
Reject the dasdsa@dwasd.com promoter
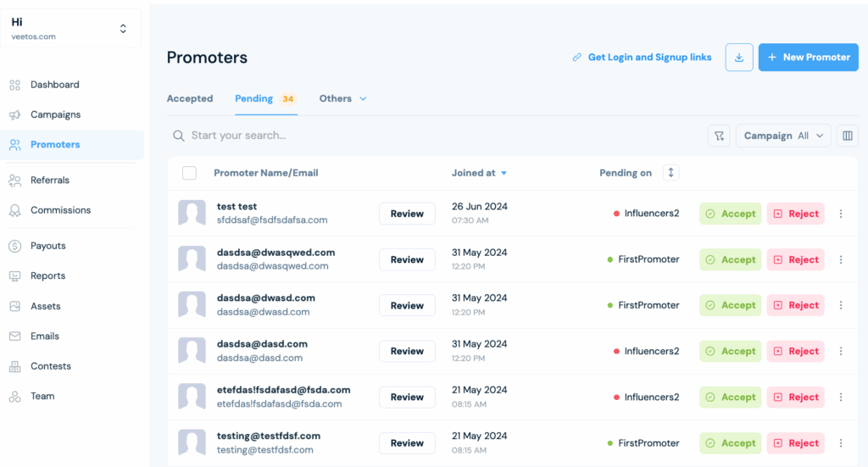click(x=795, y=305)
